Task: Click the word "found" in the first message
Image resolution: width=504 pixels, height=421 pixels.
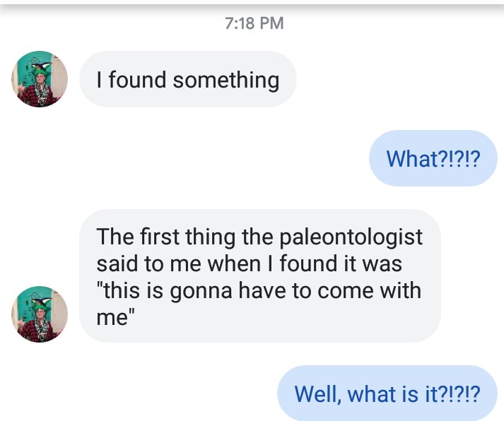Action: pyautogui.click(x=138, y=80)
